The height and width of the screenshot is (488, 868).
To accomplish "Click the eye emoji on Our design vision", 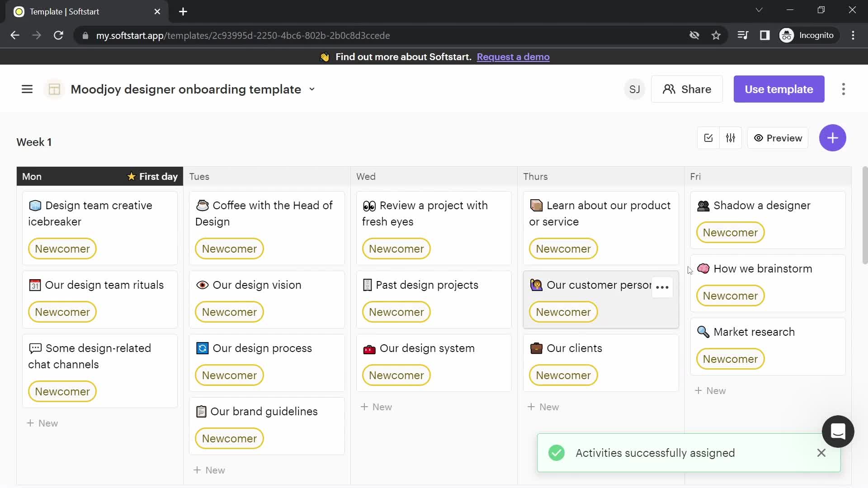I will [x=202, y=285].
